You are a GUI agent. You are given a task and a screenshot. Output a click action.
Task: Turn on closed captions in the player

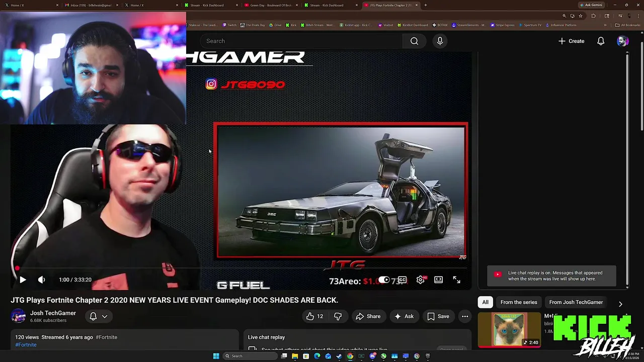[x=402, y=280]
